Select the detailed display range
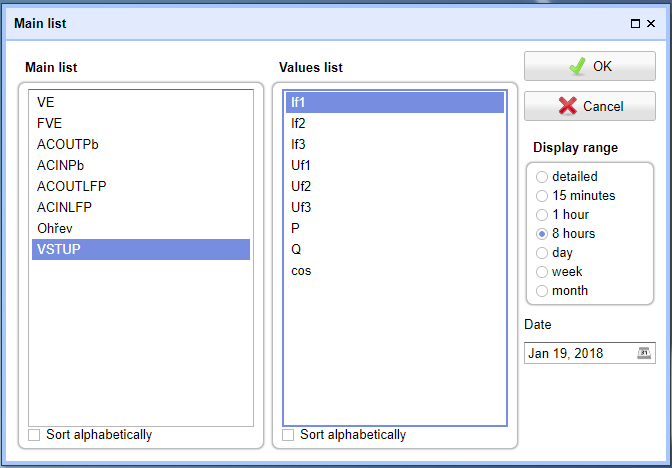 (542, 177)
